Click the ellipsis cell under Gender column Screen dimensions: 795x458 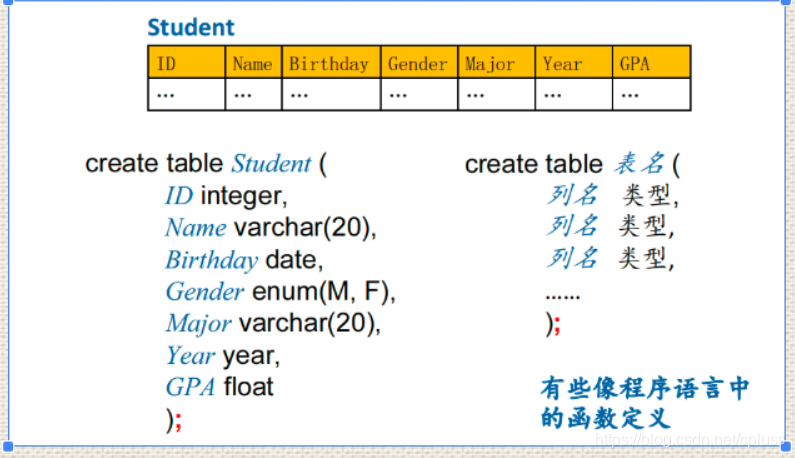click(x=419, y=94)
